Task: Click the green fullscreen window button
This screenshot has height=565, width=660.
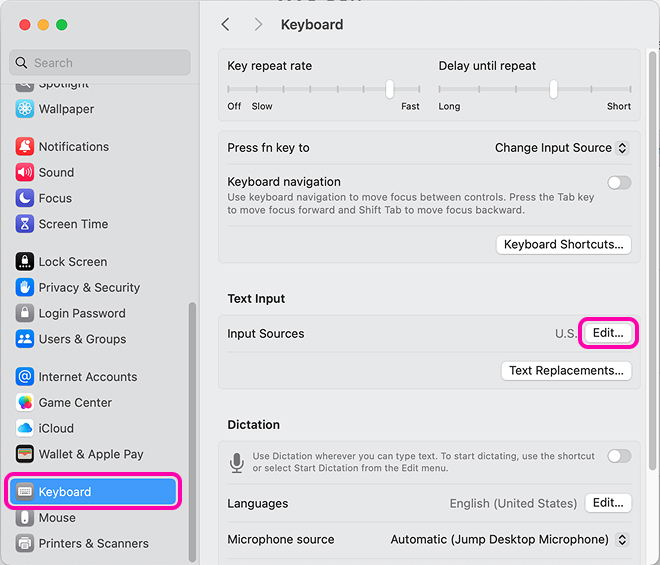Action: (61, 25)
